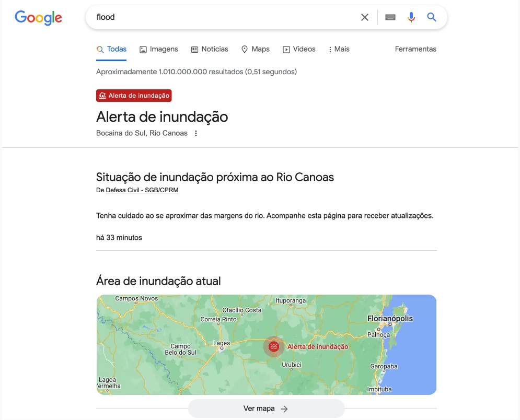
Task: Start voice search with the microphone icon
Action: [411, 17]
